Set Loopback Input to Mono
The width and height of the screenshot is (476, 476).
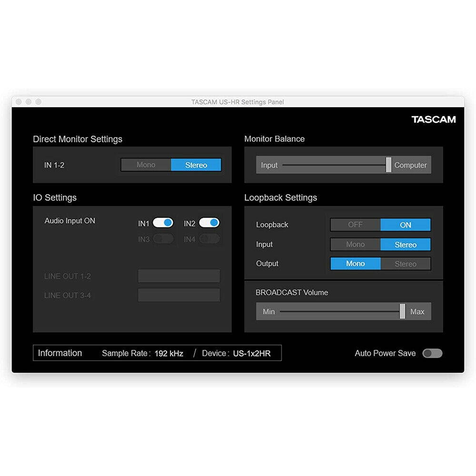[355, 244]
